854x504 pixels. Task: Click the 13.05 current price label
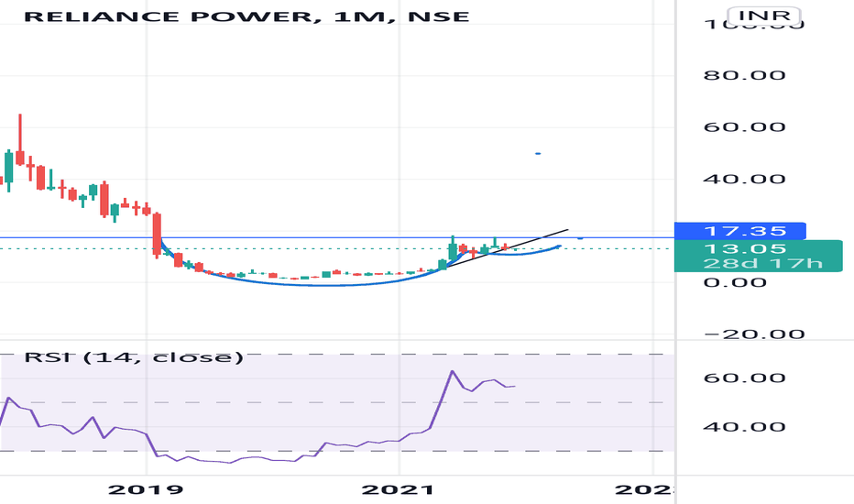[745, 249]
